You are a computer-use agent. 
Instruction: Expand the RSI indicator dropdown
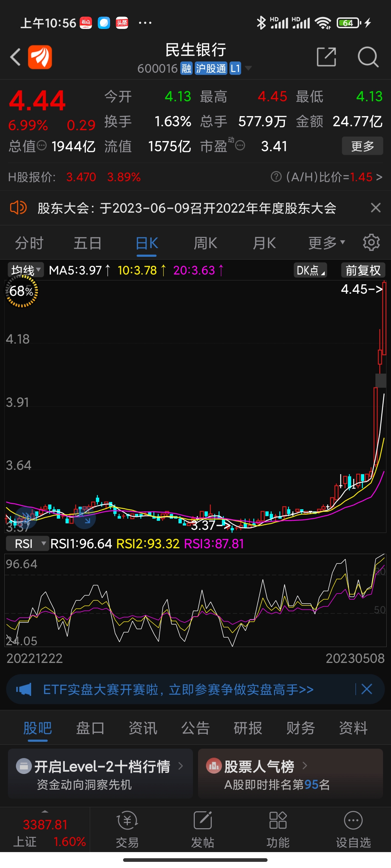[28, 544]
